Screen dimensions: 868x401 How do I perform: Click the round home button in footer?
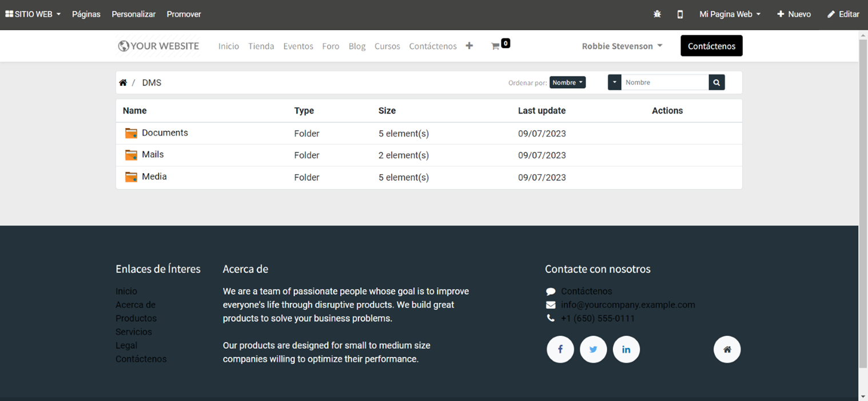pos(727,349)
